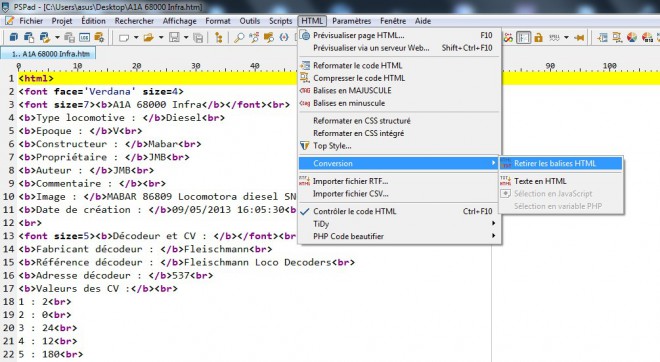Click the Save all files icon
Viewport: 660px width, 362px height.
point(198,37)
